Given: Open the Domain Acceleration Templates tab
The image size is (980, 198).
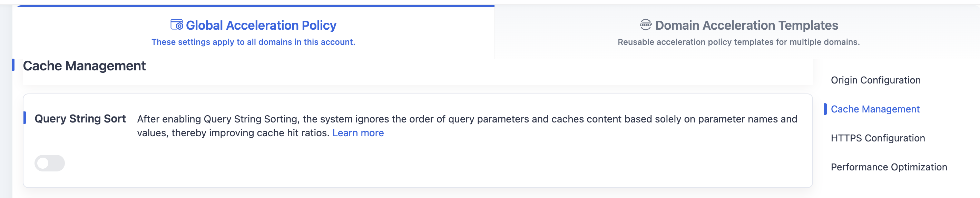Looking at the screenshot, I should (738, 32).
